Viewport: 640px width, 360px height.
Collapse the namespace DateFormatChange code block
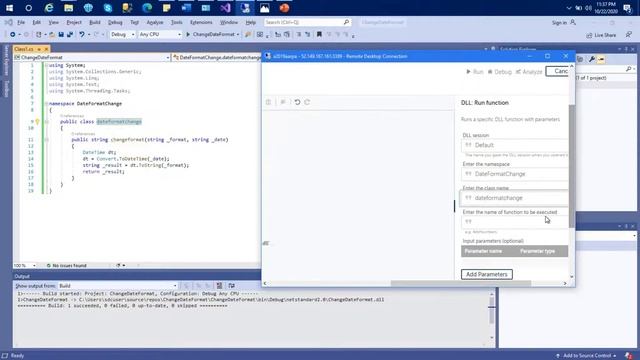pos(47,104)
